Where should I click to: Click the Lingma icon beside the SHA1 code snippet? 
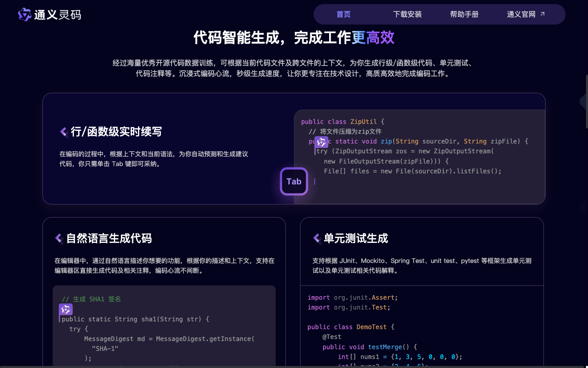tap(66, 310)
